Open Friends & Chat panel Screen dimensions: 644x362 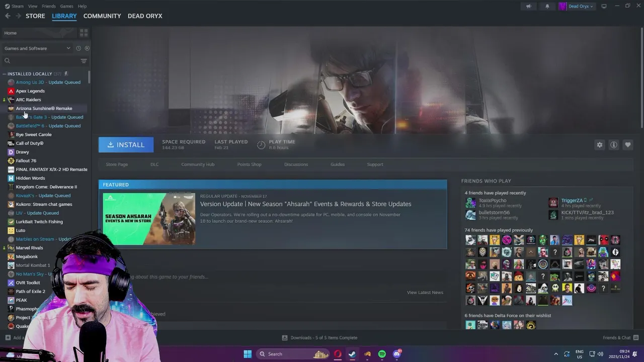pos(620,338)
